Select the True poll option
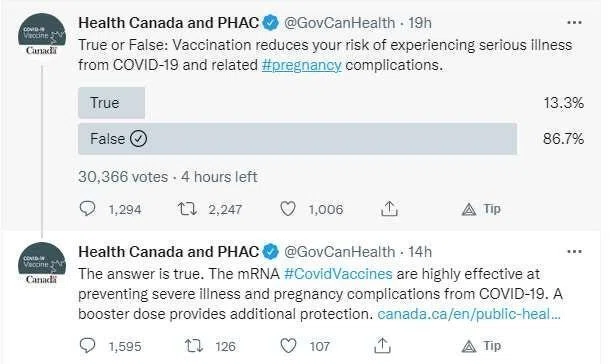610x364 pixels. coord(112,103)
